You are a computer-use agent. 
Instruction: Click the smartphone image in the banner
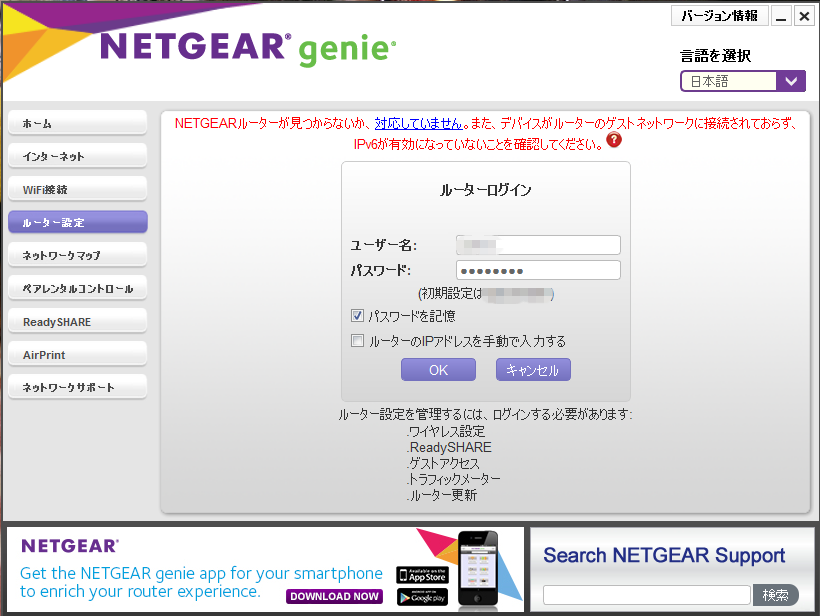click(477, 569)
